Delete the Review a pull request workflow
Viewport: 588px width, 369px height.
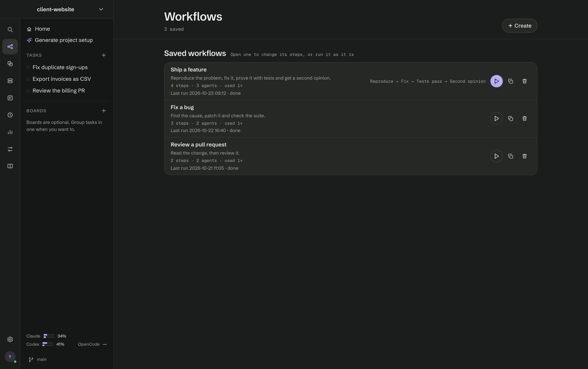click(524, 156)
